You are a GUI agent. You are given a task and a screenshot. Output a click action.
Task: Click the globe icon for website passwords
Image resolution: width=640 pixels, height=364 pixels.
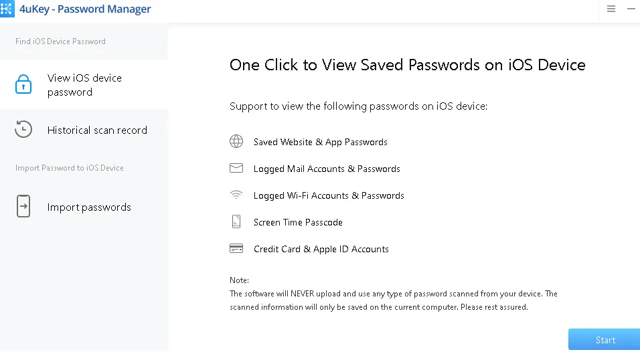click(x=236, y=142)
